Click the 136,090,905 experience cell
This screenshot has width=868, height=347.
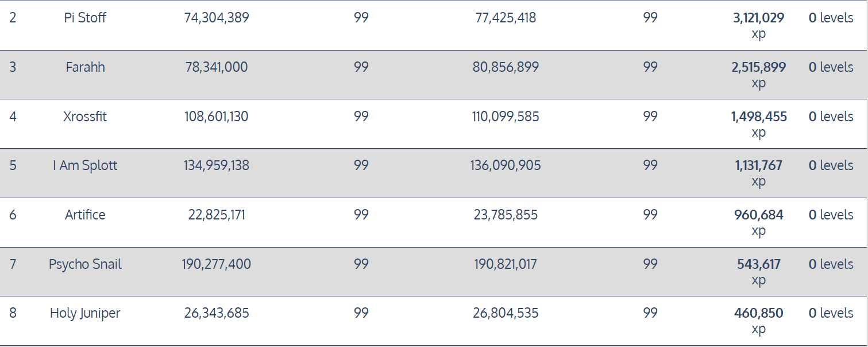[x=506, y=165]
